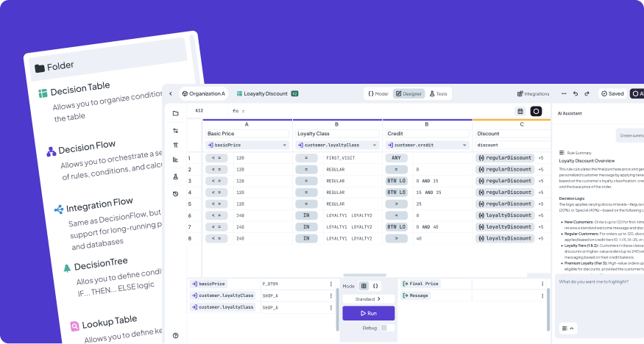
Task: Open options menu for Final Price output row
Action: (542, 284)
